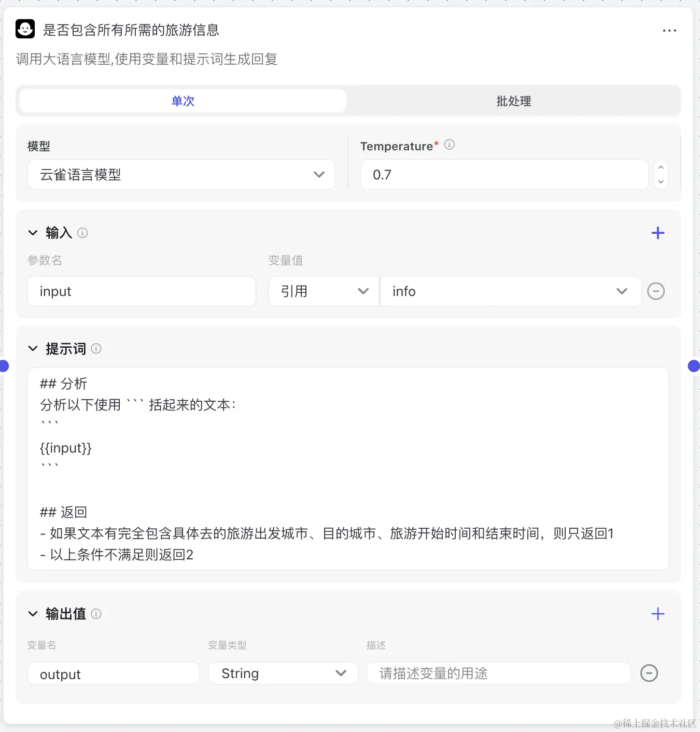Viewport: 700px width, 732px height.
Task: Click the input parameter name field
Action: (142, 291)
